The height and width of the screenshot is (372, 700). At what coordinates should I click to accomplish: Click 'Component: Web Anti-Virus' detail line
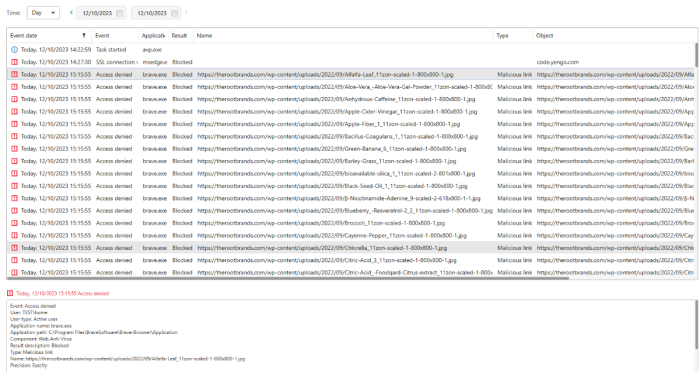[x=41, y=339]
